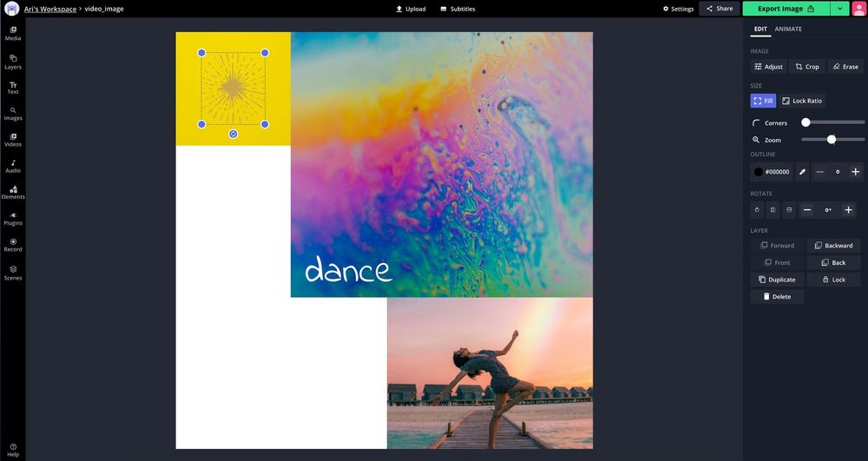Open Ari's Workspace link
The width and height of the screenshot is (868, 461).
tap(49, 9)
